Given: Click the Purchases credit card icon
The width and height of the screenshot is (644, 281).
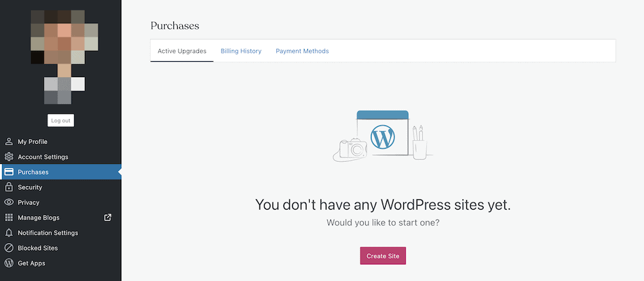Looking at the screenshot, I should coord(8,172).
